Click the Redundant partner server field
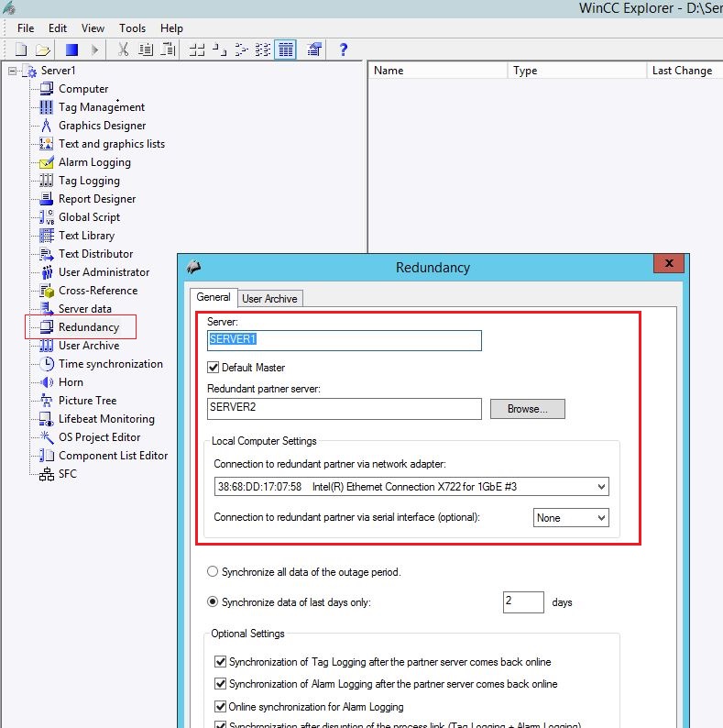Viewport: 723px width, 728px height. (345, 409)
